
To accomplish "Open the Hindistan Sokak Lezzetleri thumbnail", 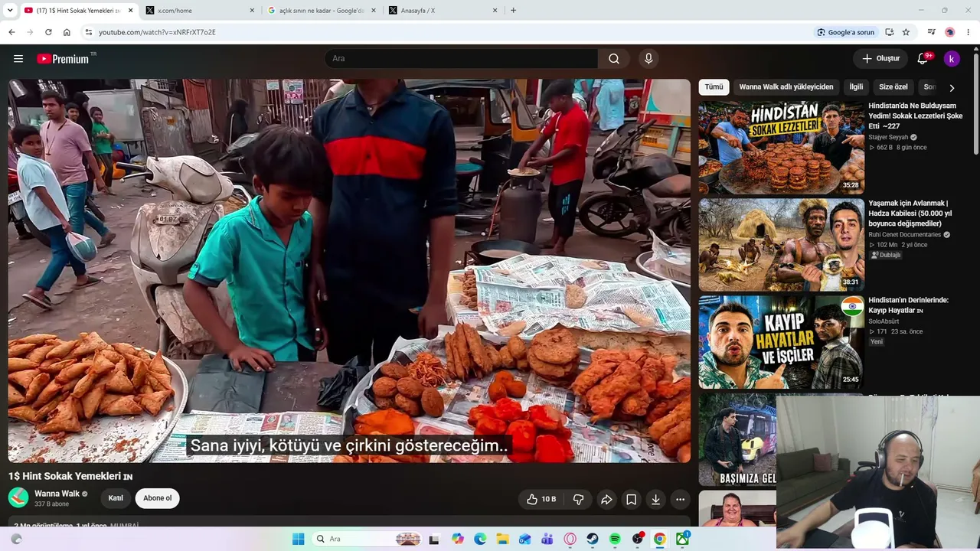I will click(x=781, y=148).
